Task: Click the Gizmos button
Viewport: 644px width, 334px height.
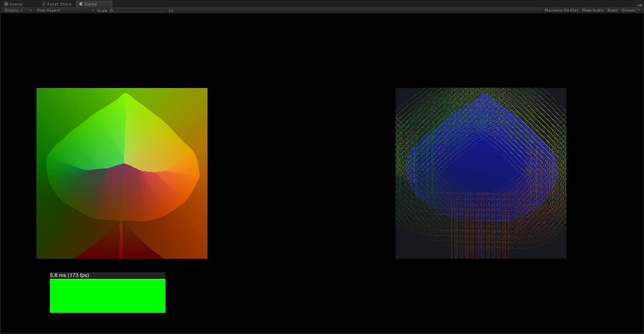Action: point(628,10)
